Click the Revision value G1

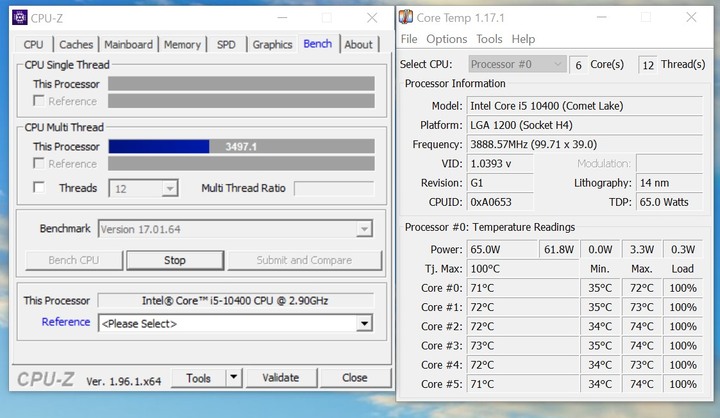tap(500, 183)
